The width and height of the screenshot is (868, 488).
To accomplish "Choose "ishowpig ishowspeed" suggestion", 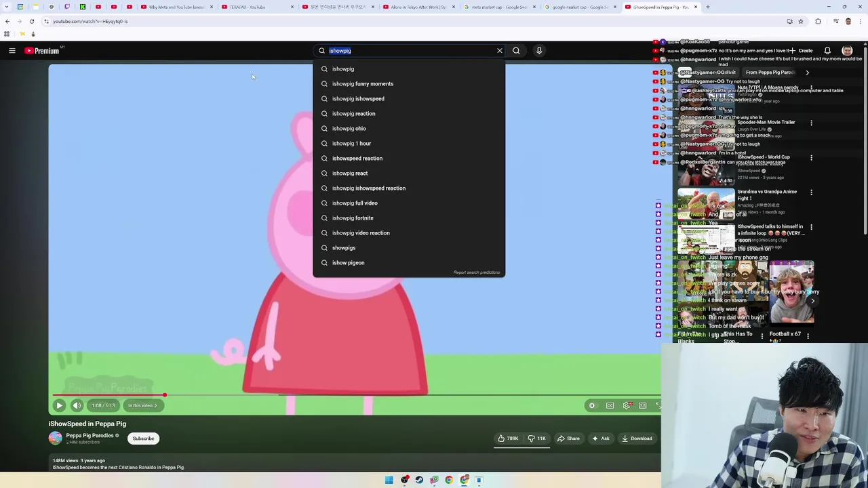I will coord(409,99).
